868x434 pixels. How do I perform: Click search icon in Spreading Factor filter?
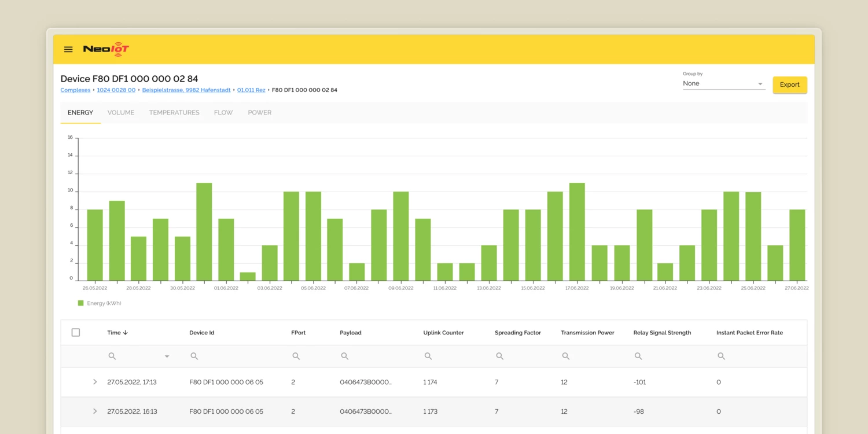[x=500, y=356]
